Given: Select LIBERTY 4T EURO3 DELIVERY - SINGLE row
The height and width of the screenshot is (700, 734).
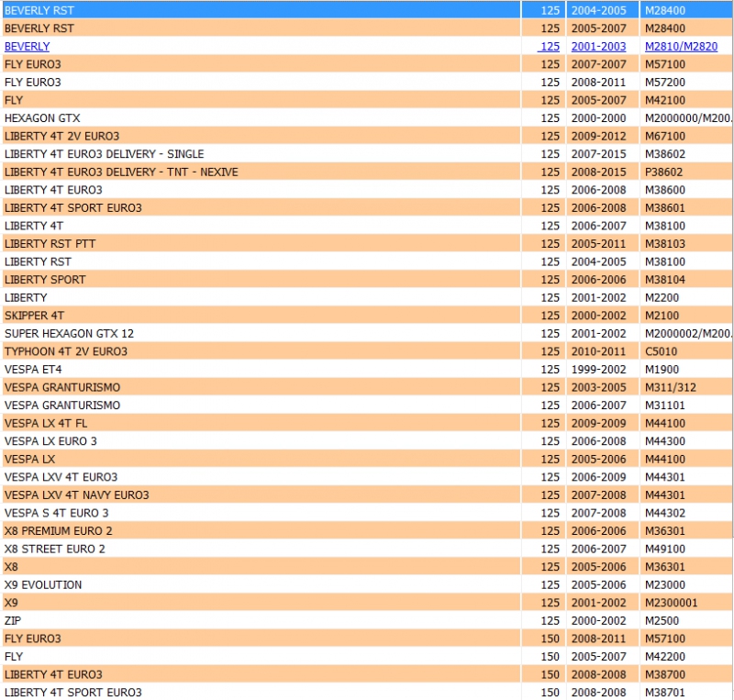Looking at the screenshot, I should click(x=367, y=154).
